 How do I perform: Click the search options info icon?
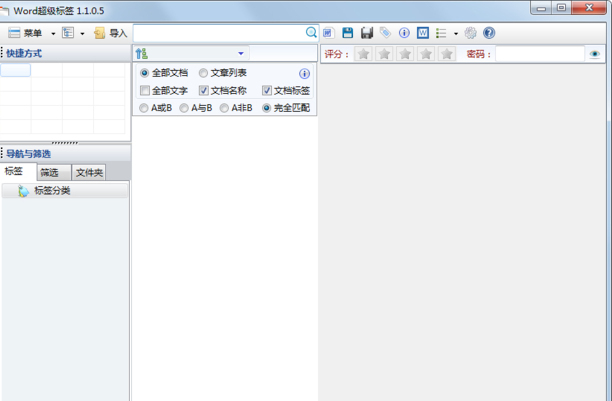pos(304,73)
